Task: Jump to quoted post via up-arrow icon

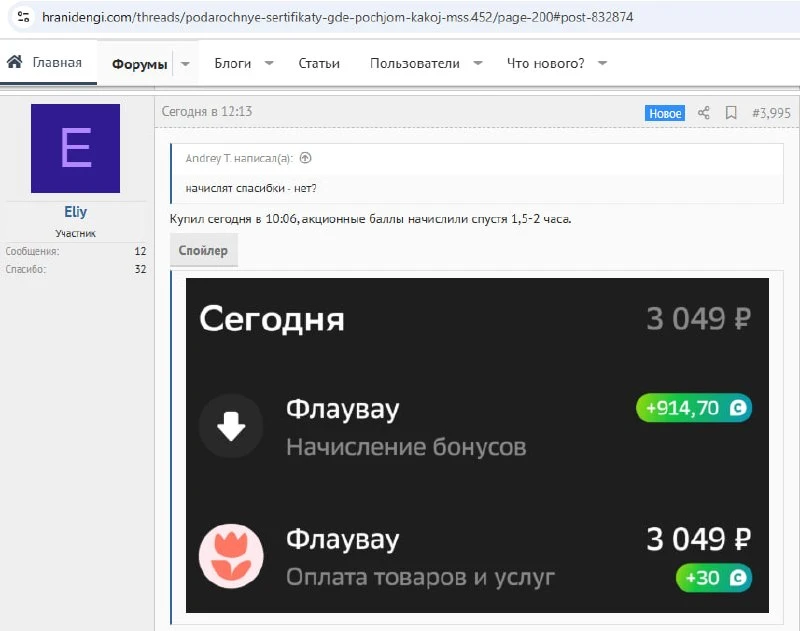Action: click(305, 158)
